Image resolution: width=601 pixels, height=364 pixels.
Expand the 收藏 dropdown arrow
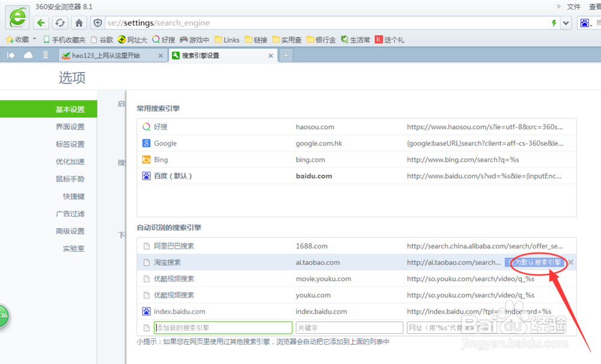click(34, 39)
